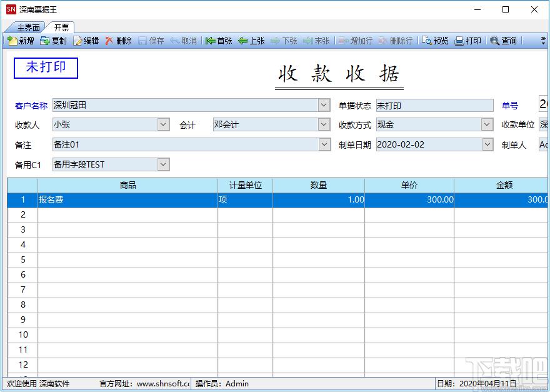The height and width of the screenshot is (392, 550).
Task: Select row header number 8
Action: 22,304
